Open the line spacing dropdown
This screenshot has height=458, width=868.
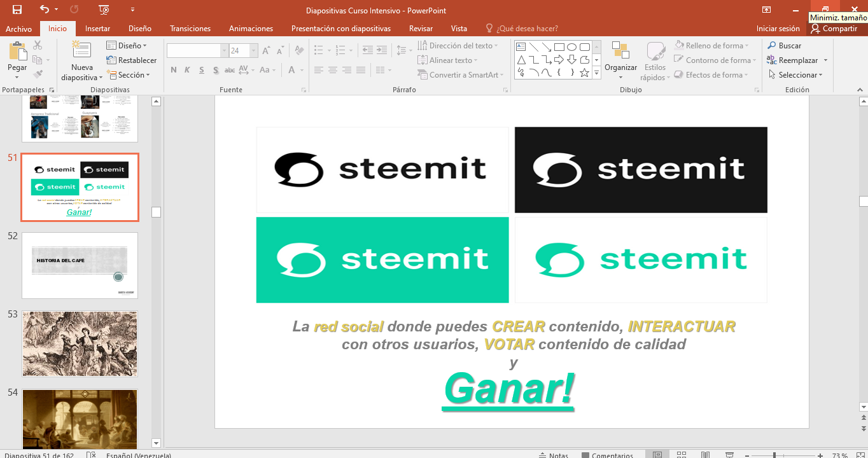coord(403,50)
